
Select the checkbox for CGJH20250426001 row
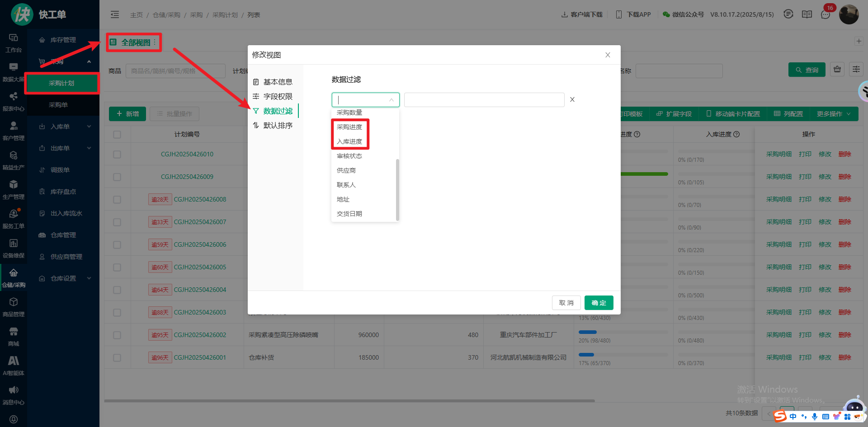(117, 358)
